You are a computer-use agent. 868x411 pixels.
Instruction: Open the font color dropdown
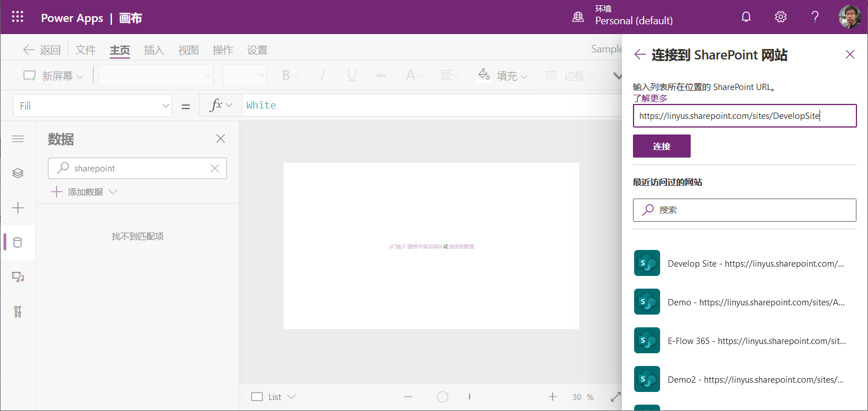click(x=414, y=76)
